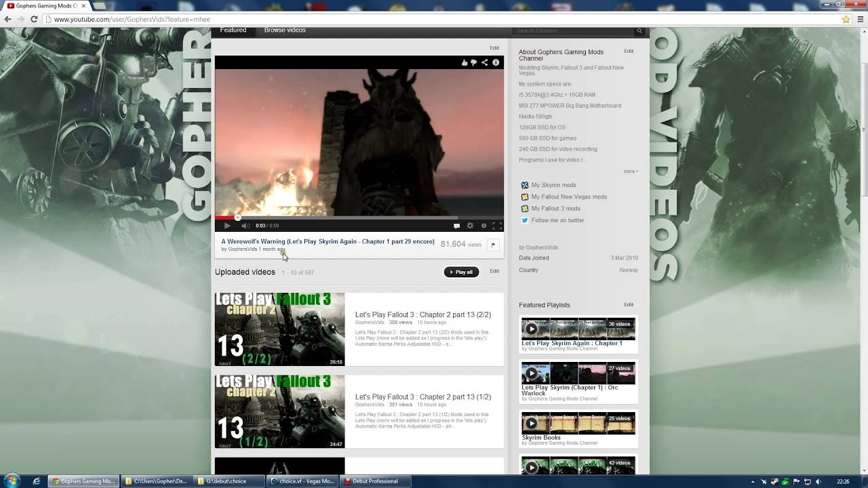This screenshot has width=868, height=488.
Task: Enter fullscreen mode on the player
Action: (x=496, y=226)
